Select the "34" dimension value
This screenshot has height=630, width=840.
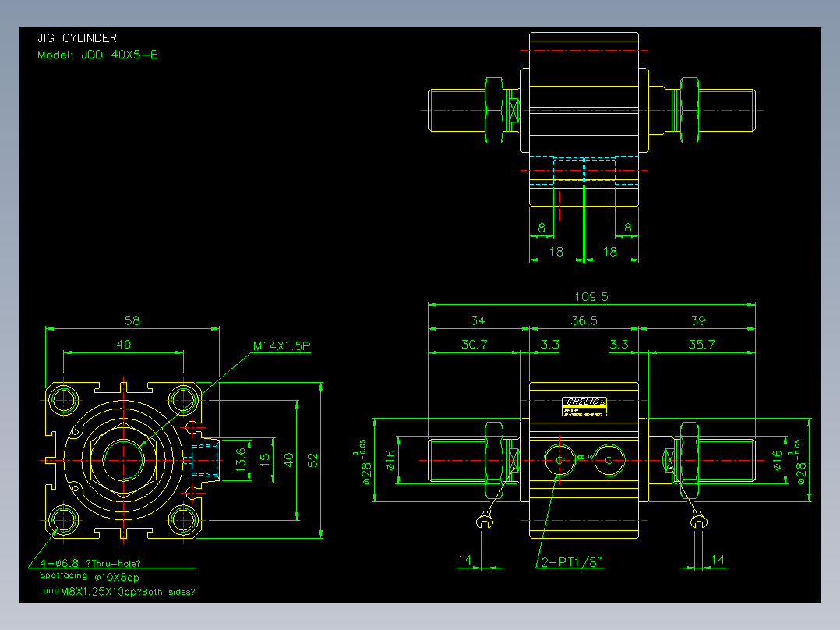coord(478,320)
